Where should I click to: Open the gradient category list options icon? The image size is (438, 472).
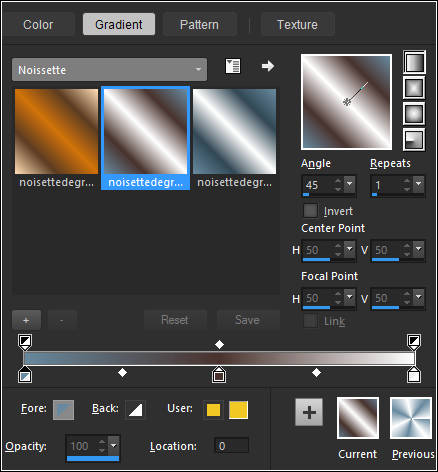(x=233, y=66)
